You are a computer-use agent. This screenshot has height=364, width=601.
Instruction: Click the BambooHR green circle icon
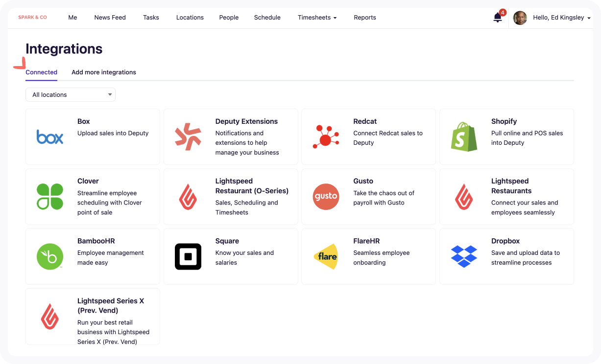point(50,257)
